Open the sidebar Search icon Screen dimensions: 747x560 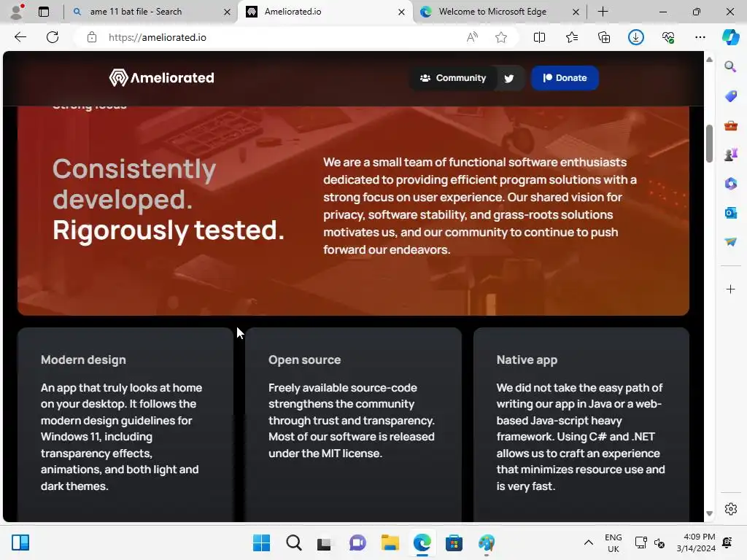tap(730, 66)
